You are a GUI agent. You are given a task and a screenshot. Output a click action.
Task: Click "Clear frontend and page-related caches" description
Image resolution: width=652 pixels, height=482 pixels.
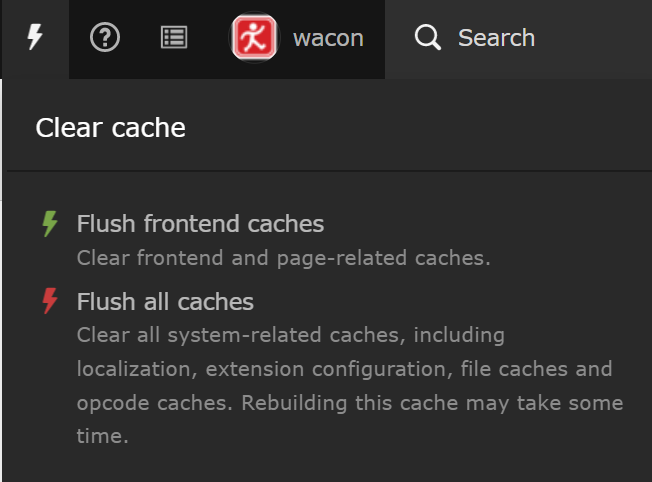point(284,258)
